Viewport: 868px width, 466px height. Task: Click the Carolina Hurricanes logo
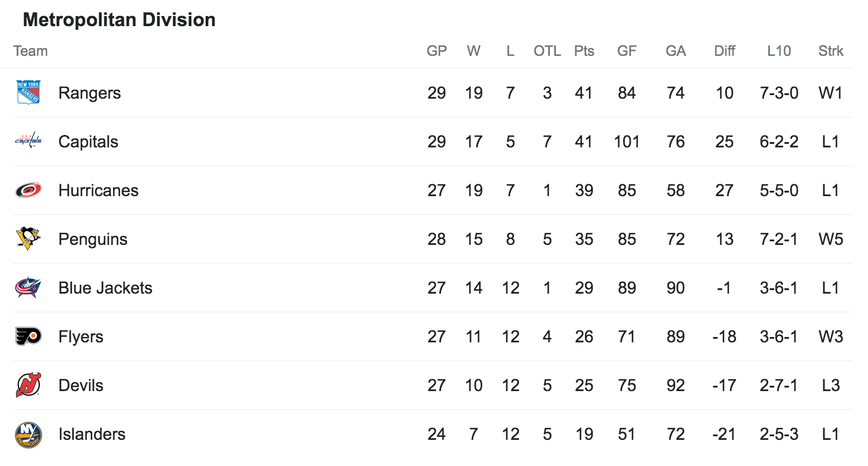(x=28, y=190)
